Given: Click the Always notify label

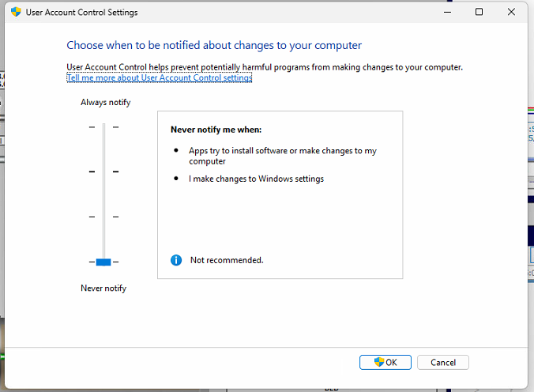Looking at the screenshot, I should [x=106, y=102].
